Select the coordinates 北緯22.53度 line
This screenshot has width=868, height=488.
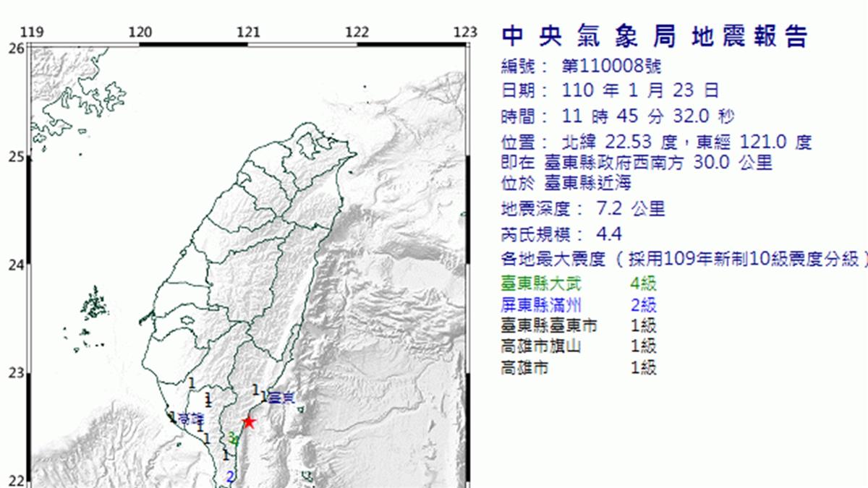(656, 142)
